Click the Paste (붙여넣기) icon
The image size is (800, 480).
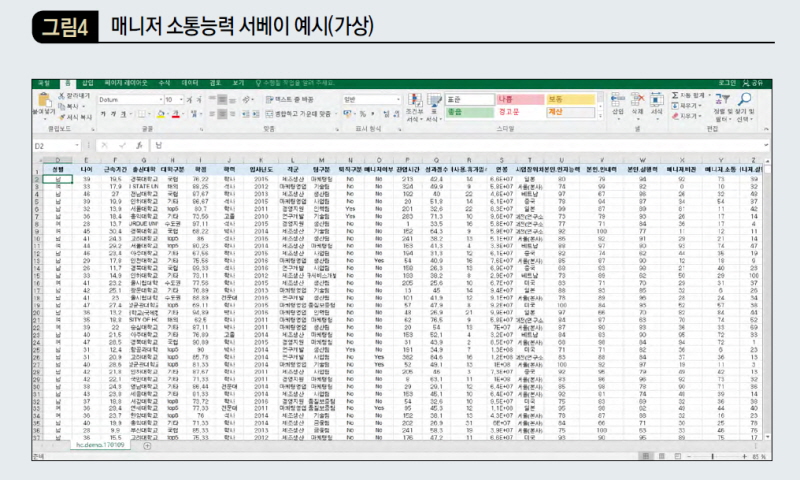tap(44, 99)
